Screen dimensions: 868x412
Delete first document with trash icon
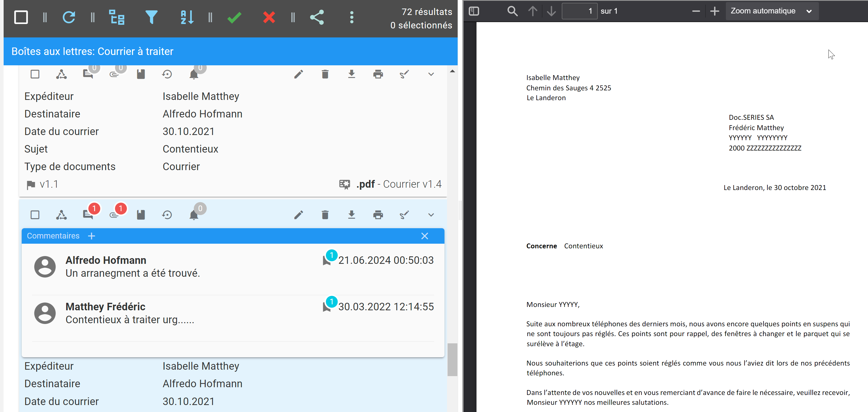[x=325, y=74]
